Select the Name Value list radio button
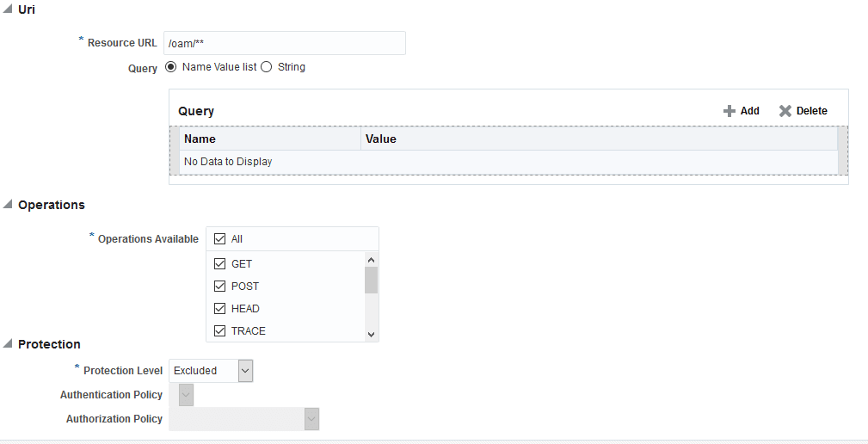 click(171, 67)
